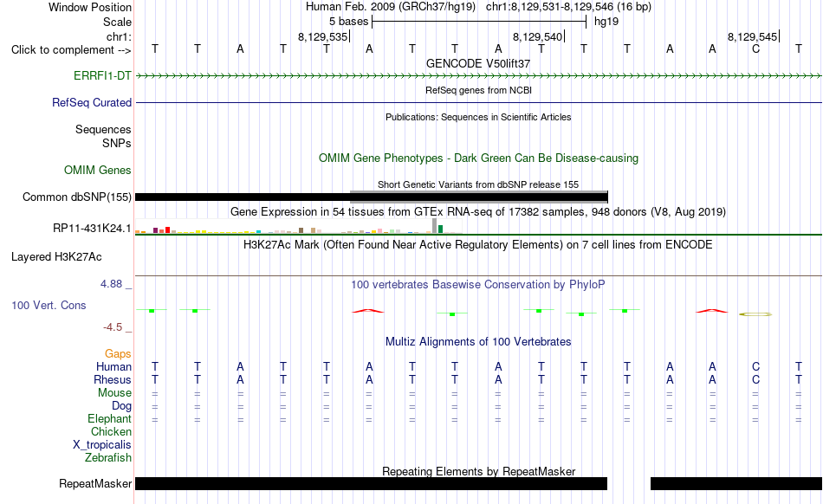The image size is (823, 504).
Task: Click the -4.5 PhyloP lower scale value
Action: tap(113, 327)
